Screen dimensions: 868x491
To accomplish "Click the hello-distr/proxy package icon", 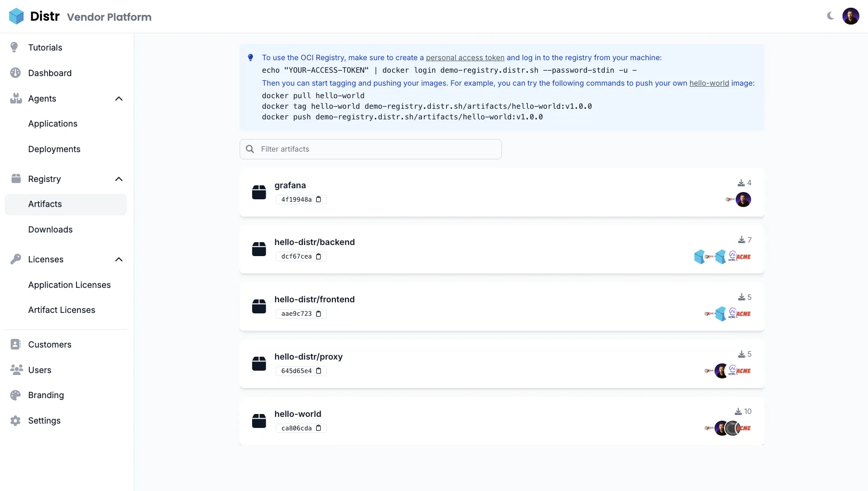I will click(259, 364).
